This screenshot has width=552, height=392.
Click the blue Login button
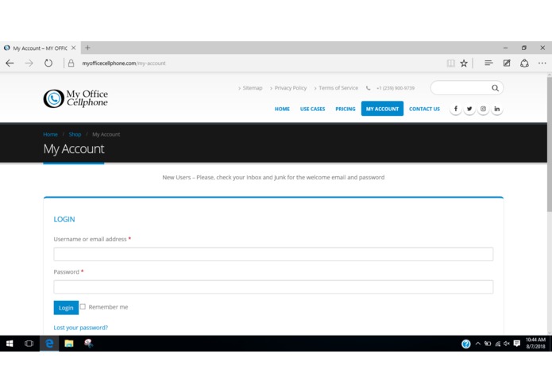pos(66,308)
